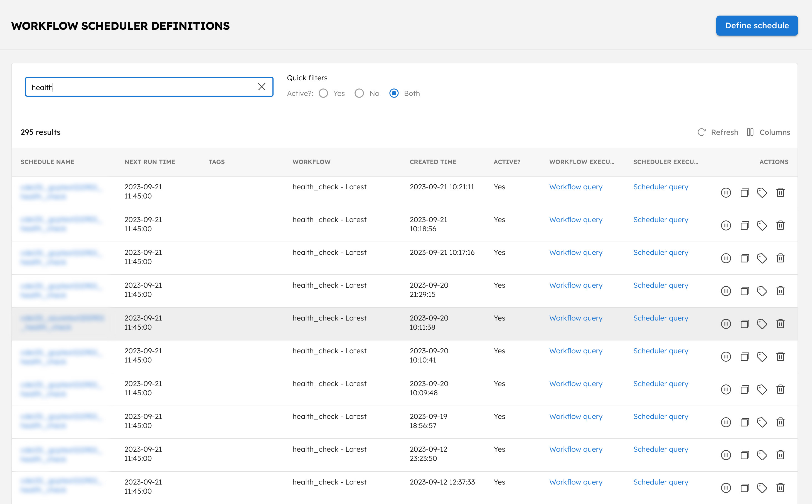Screen dimensions: 812x504
Task: Click inside the 'health' search input
Action: click(134, 87)
